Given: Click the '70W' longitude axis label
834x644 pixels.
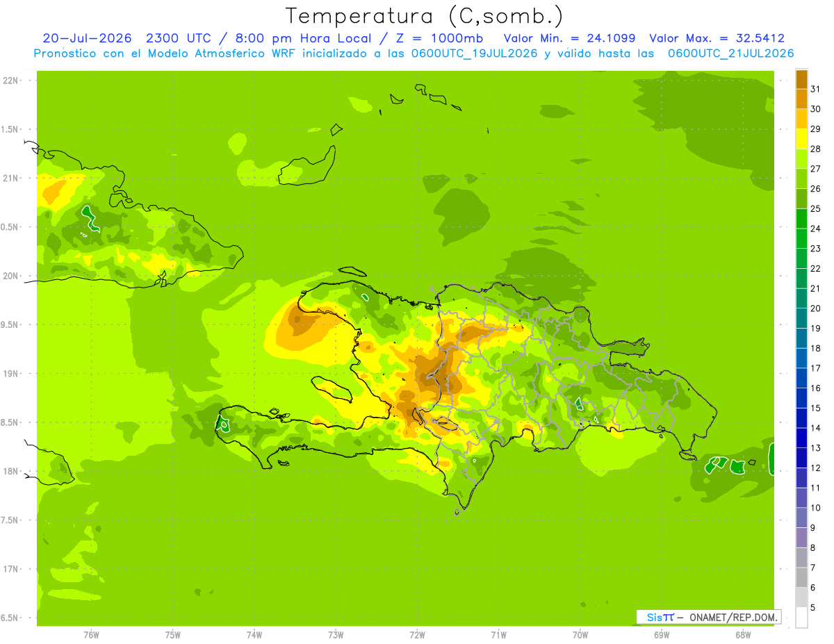Looking at the screenshot, I should coord(580,635).
